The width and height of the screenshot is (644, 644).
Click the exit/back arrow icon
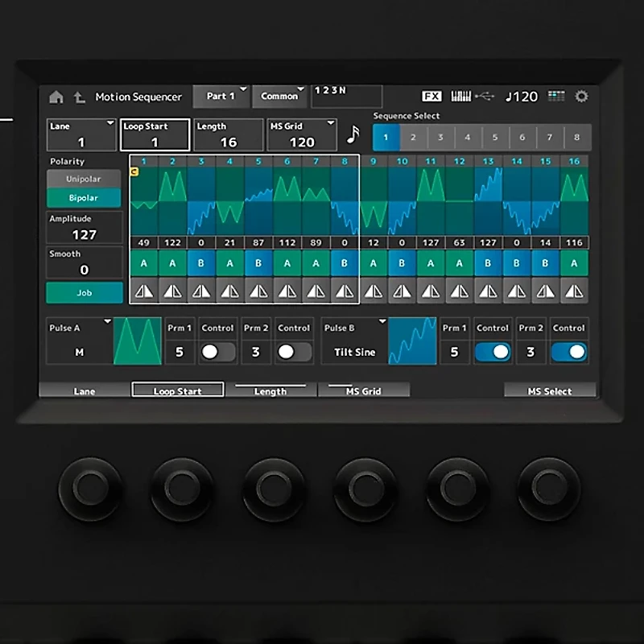pos(78,97)
